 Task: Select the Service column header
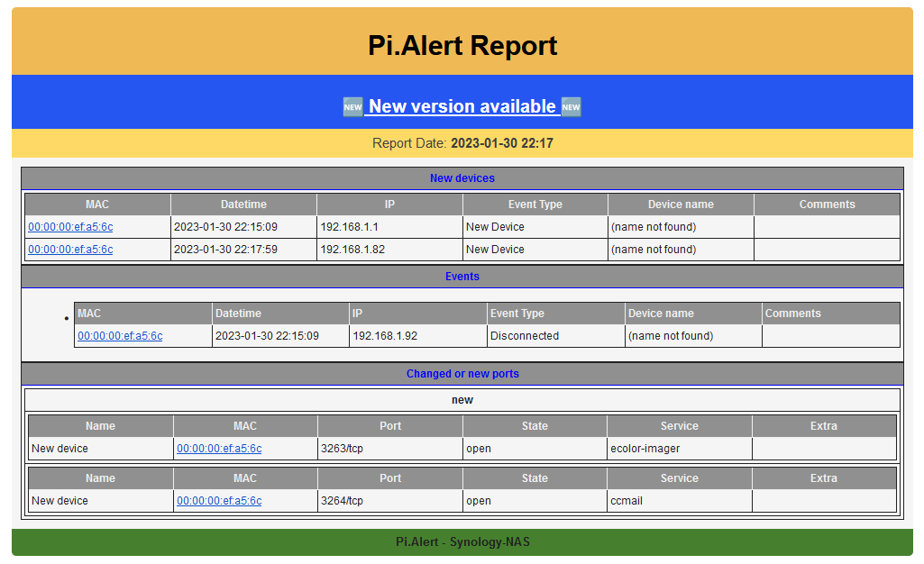point(680,425)
